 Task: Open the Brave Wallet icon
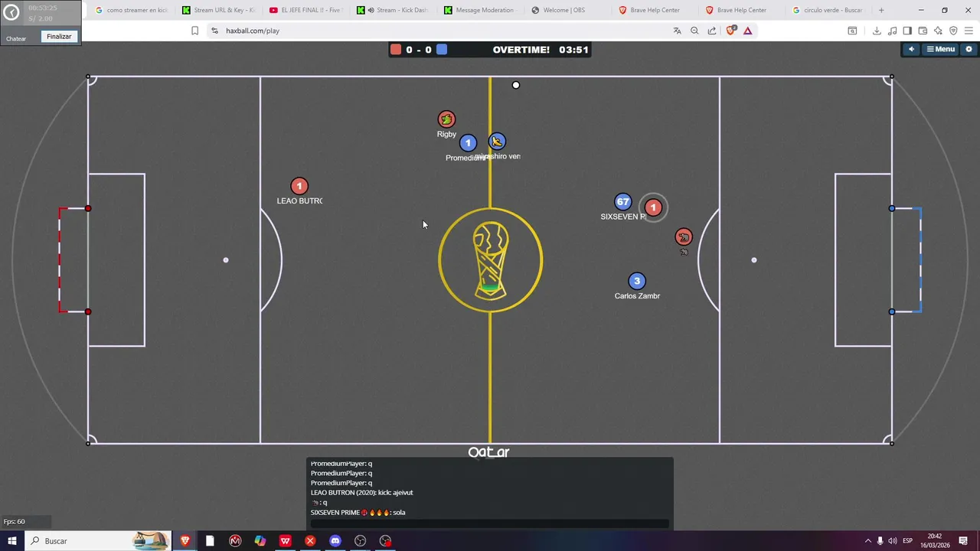tap(923, 31)
